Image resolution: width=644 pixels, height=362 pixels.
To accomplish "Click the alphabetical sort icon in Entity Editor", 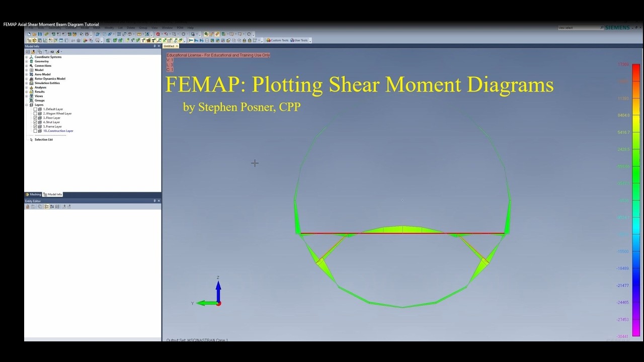I will click(x=52, y=207).
